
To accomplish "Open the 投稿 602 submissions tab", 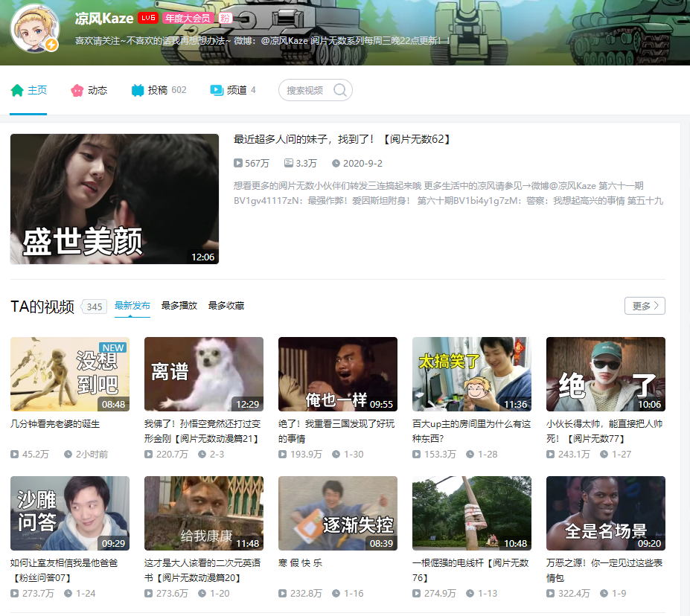I will tap(159, 90).
